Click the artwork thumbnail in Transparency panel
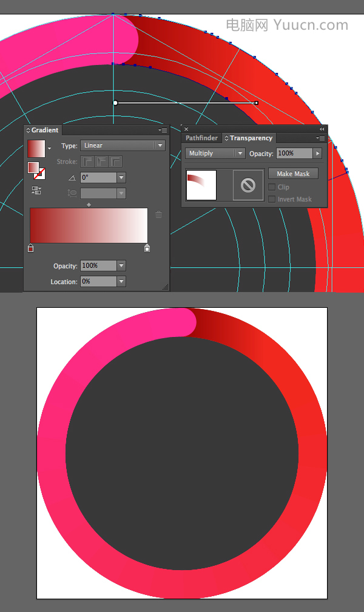Image resolution: width=364 pixels, height=612 pixels. [x=201, y=185]
